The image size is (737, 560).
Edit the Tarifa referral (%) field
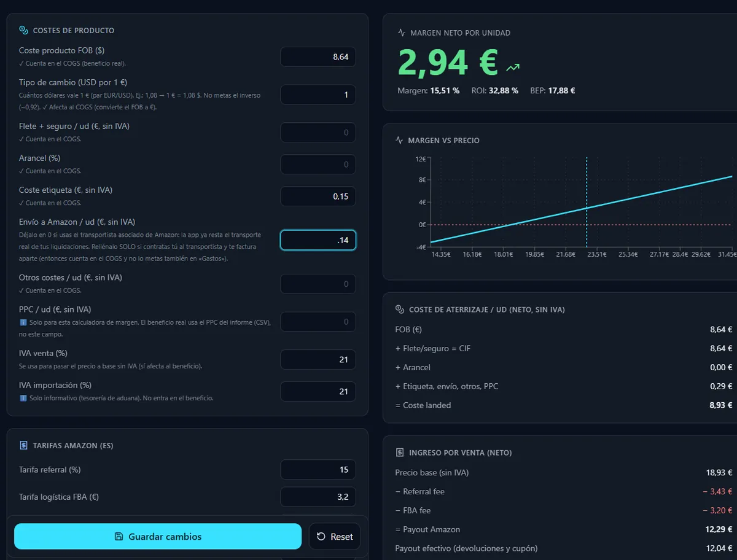tap(318, 470)
